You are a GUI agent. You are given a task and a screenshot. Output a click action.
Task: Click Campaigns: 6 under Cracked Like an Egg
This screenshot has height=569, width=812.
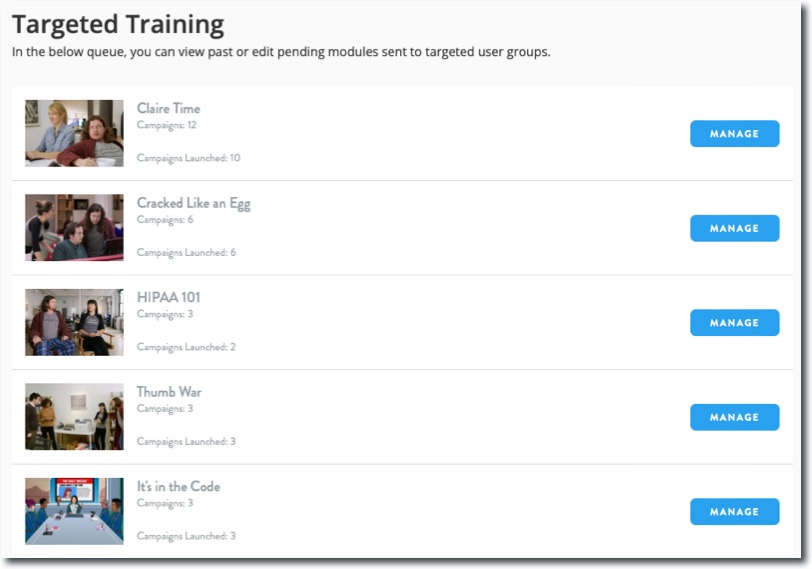[x=165, y=219]
